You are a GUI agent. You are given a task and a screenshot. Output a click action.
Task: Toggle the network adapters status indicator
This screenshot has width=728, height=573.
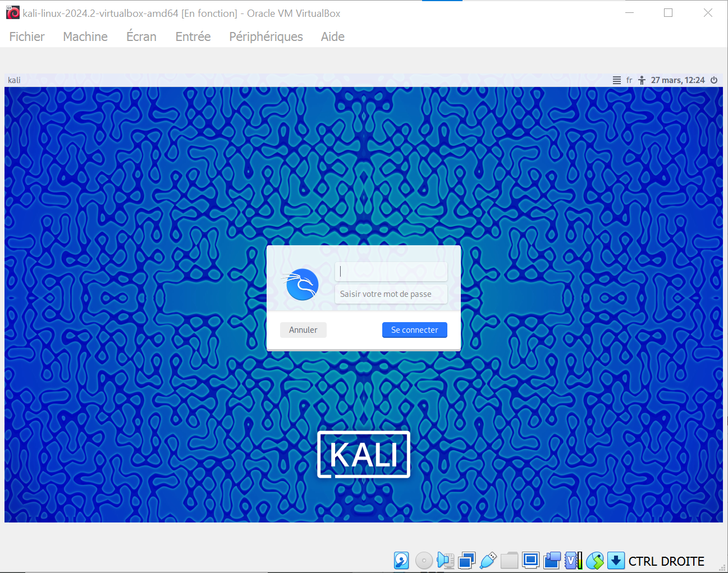tap(466, 560)
